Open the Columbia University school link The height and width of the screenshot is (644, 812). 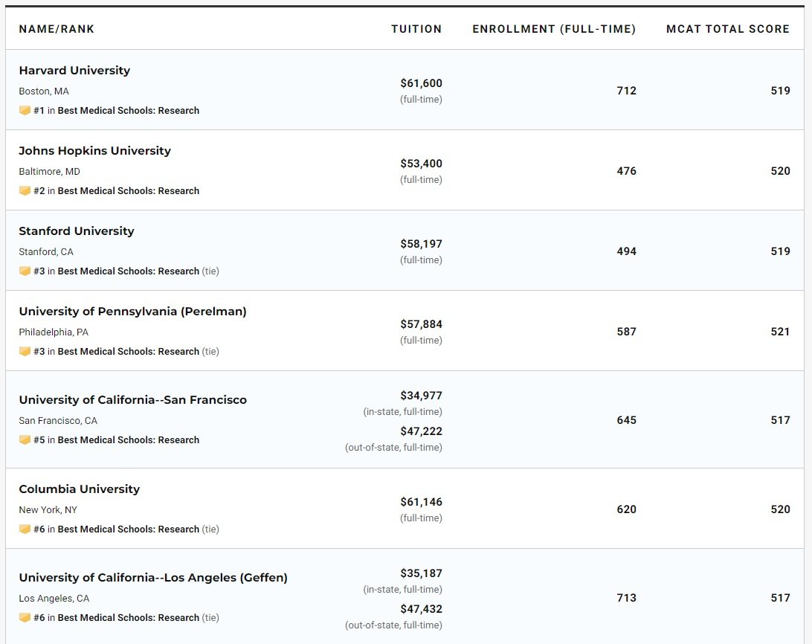tap(80, 489)
